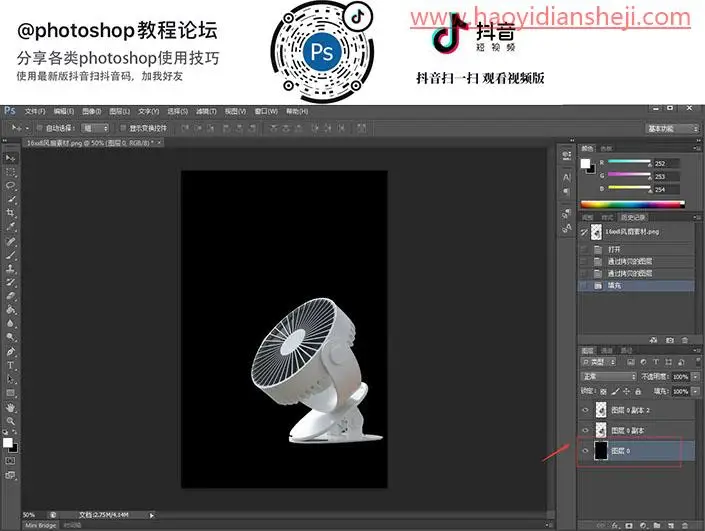Open Mini Bridge panel tab

tap(40, 525)
